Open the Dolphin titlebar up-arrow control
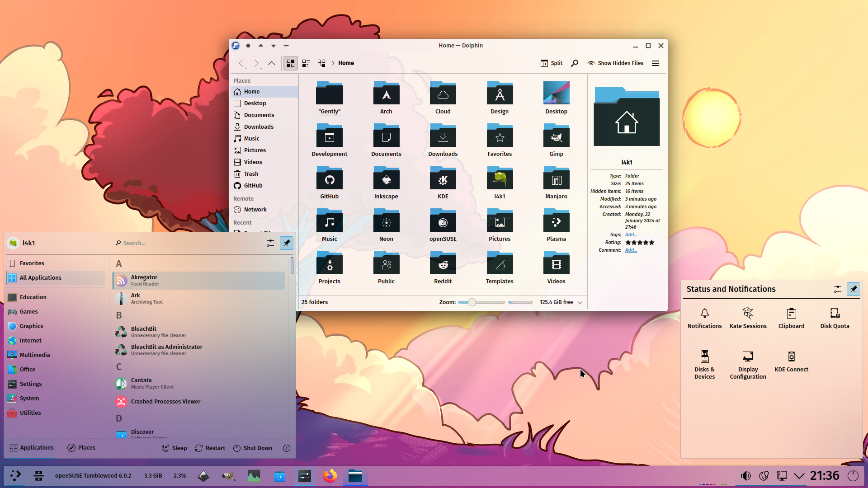The image size is (868, 488). (261, 46)
